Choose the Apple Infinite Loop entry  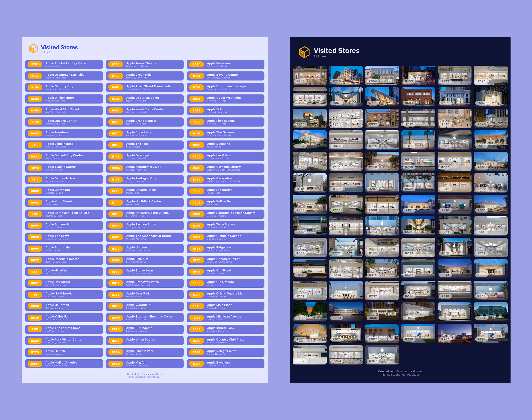coord(225,329)
